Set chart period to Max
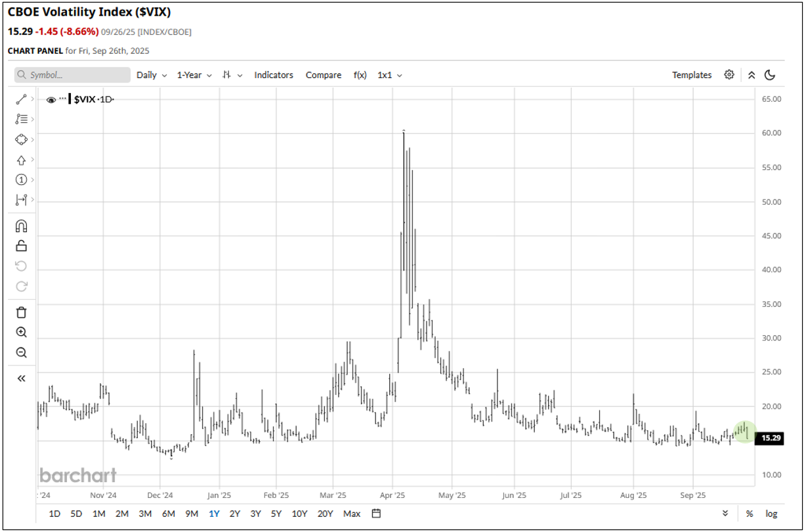Screen dimensions: 804x532 (352, 514)
